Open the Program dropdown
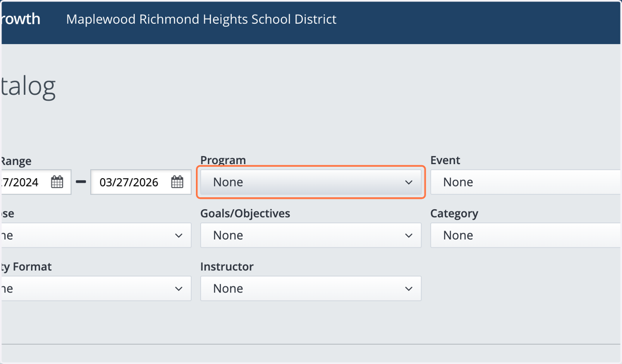This screenshot has height=364, width=622. [x=310, y=182]
